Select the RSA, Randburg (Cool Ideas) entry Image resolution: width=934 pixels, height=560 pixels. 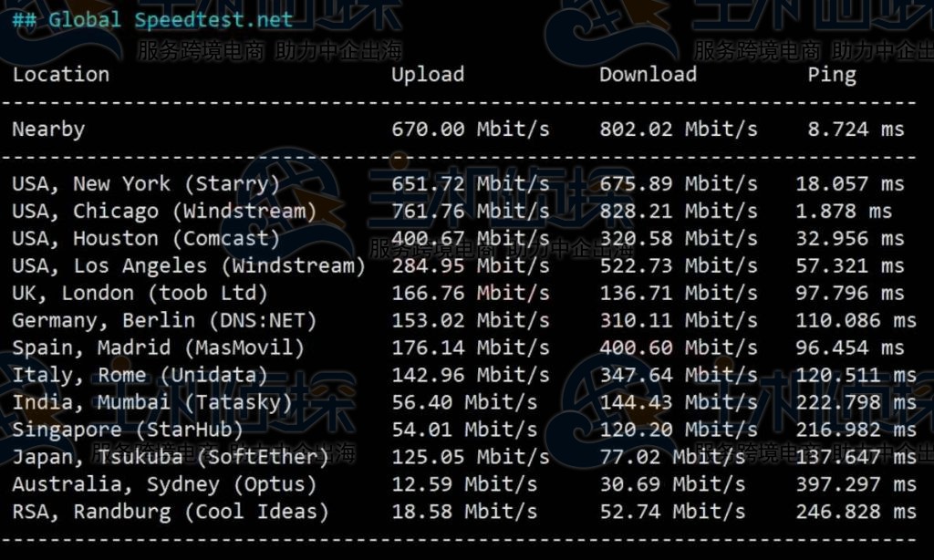171,513
